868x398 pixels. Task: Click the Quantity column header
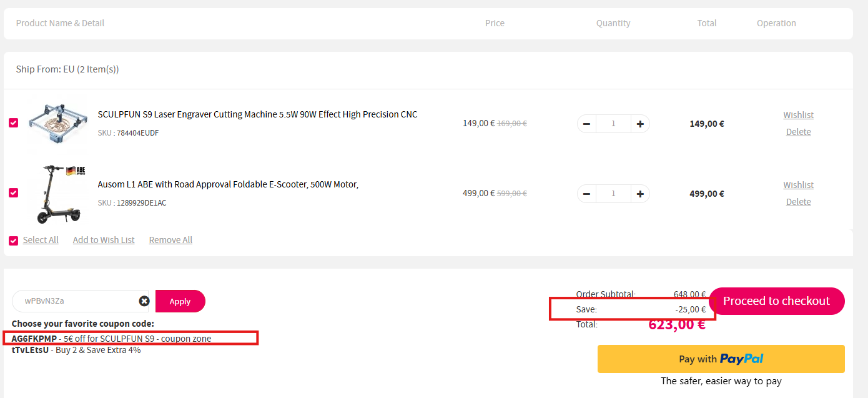[x=613, y=23]
